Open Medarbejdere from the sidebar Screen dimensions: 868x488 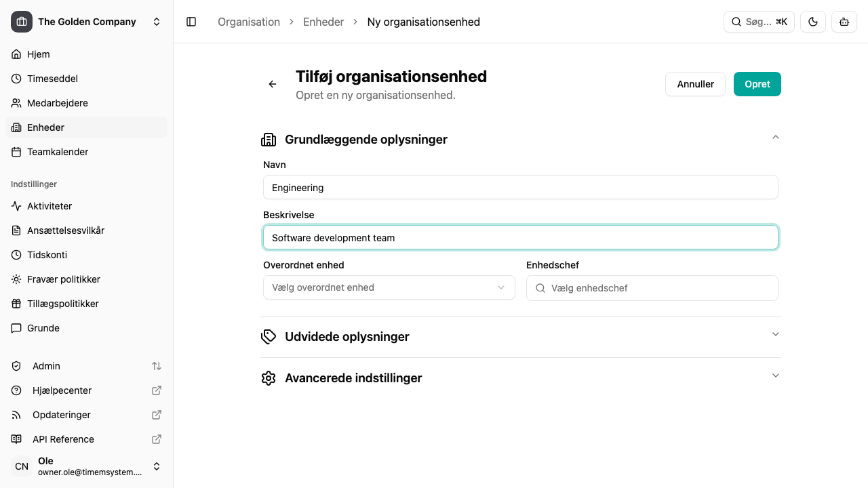[x=57, y=103]
